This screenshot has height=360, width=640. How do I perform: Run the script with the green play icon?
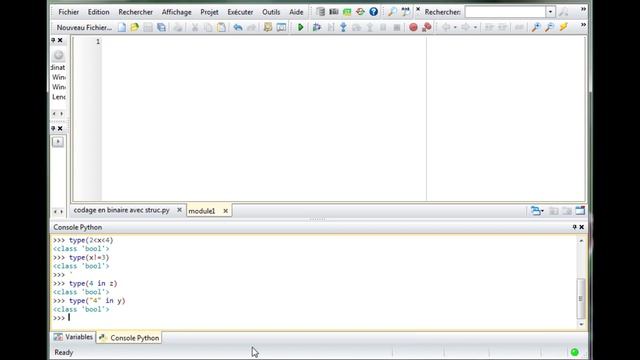point(300,27)
